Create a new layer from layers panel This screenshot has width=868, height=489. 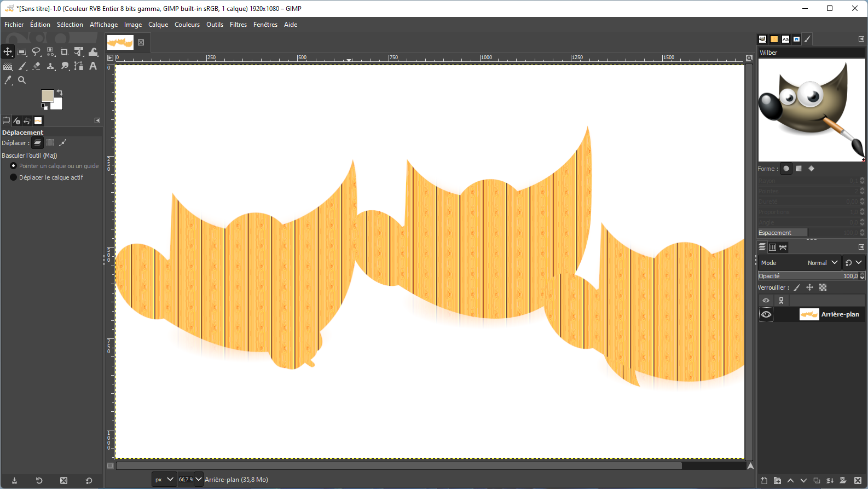pos(764,481)
